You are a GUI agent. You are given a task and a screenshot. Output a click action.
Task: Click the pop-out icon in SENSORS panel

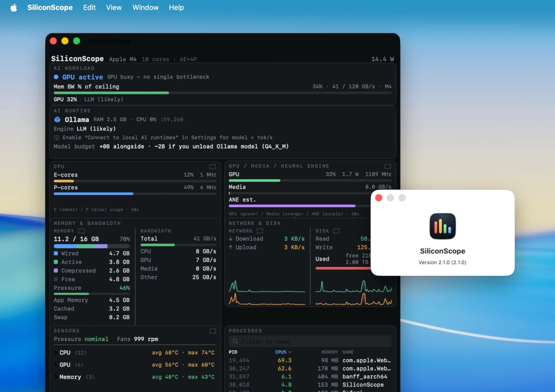212,331
